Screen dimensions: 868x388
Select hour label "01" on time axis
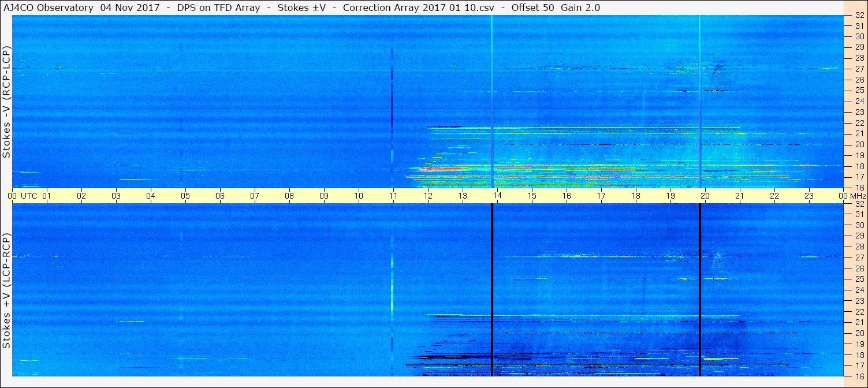(47, 196)
